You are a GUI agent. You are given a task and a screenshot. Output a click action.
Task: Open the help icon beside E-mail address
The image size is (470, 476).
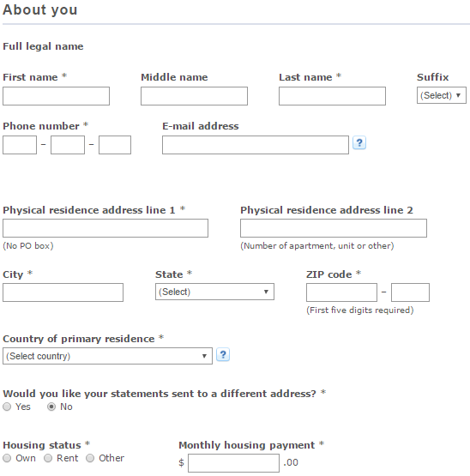[x=359, y=142]
